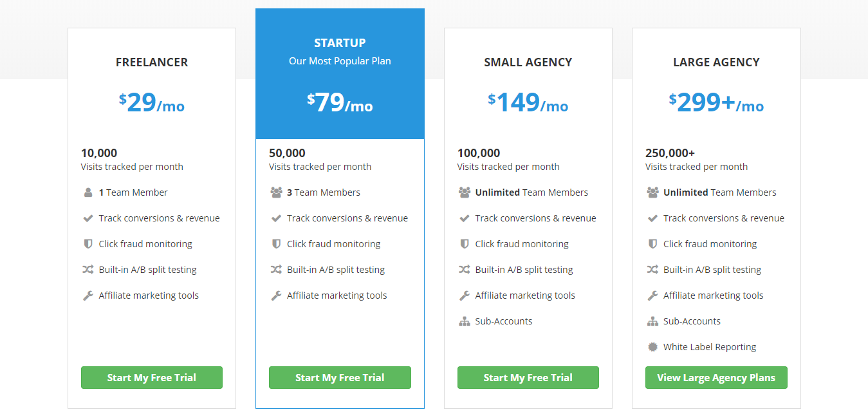868x412 pixels.
Task: Start free trial for Startup plan
Action: click(340, 378)
